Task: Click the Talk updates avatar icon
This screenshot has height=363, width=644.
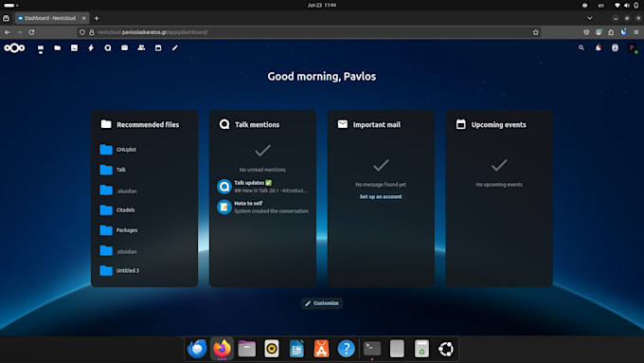Action: click(224, 187)
